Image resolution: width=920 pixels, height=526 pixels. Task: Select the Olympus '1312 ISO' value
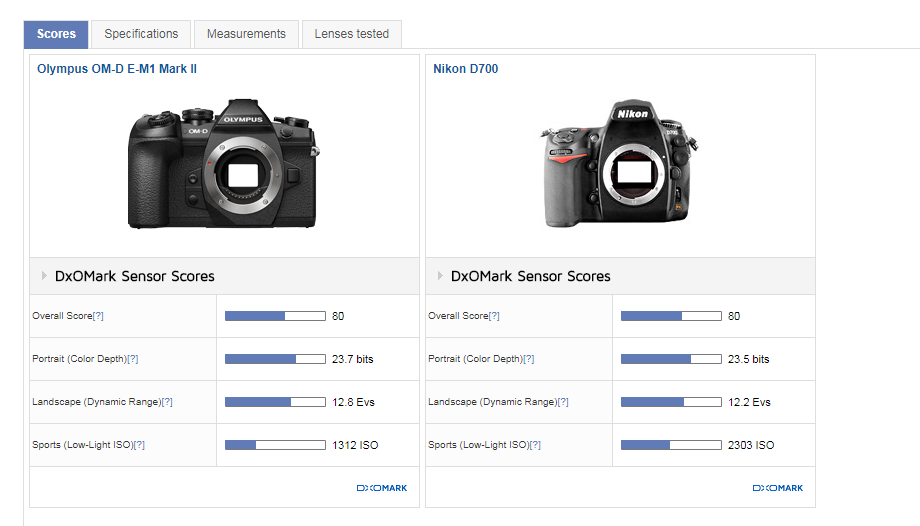pos(355,445)
